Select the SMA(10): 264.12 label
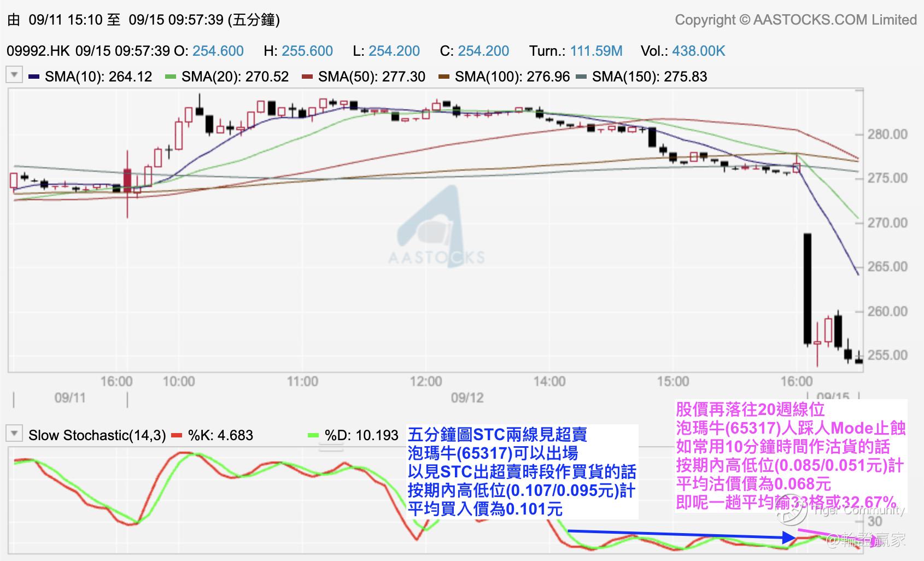The height and width of the screenshot is (561, 924). click(98, 77)
